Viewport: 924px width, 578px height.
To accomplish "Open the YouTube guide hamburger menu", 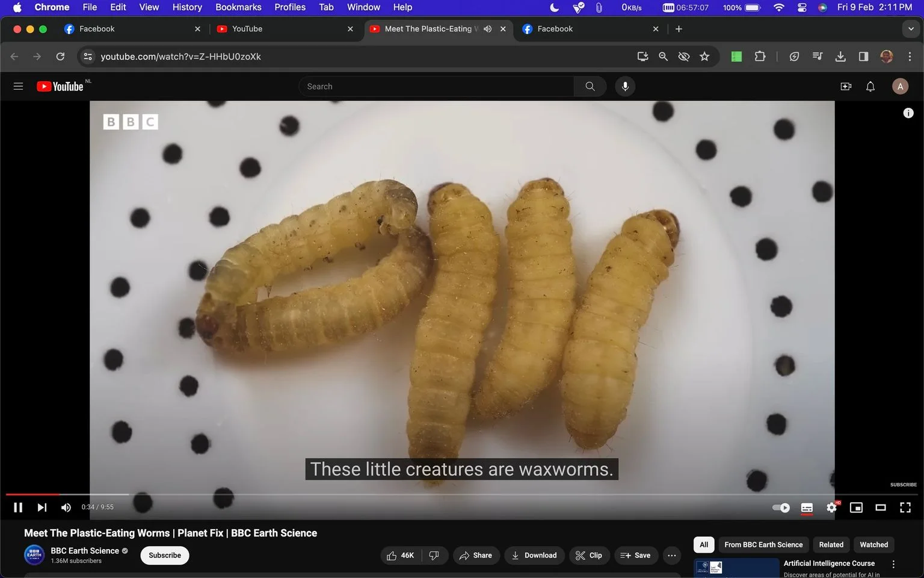I will 18,86.
